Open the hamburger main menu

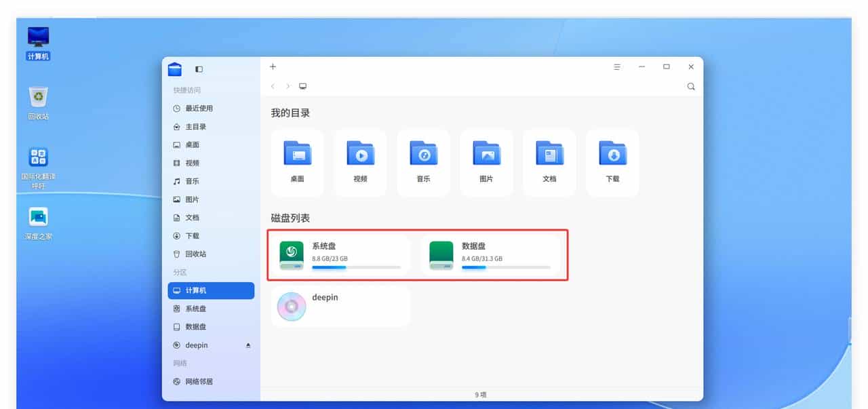616,66
